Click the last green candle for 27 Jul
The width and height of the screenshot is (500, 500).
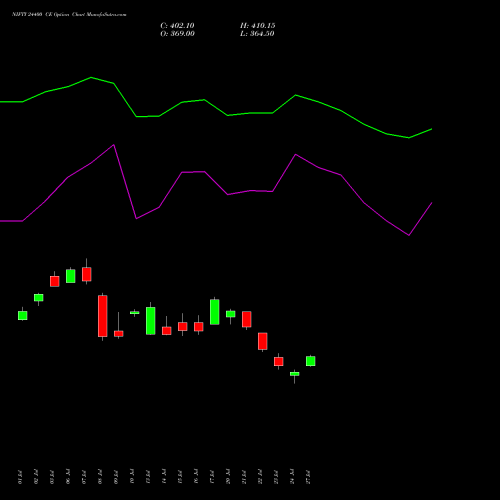coord(311,361)
